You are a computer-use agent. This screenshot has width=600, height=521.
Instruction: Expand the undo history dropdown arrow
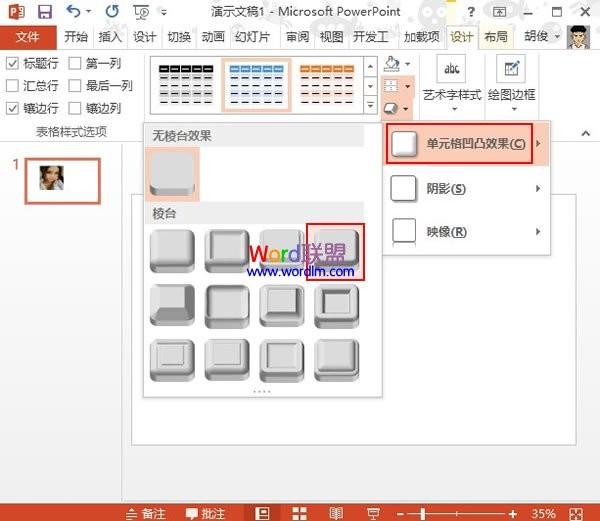click(89, 11)
